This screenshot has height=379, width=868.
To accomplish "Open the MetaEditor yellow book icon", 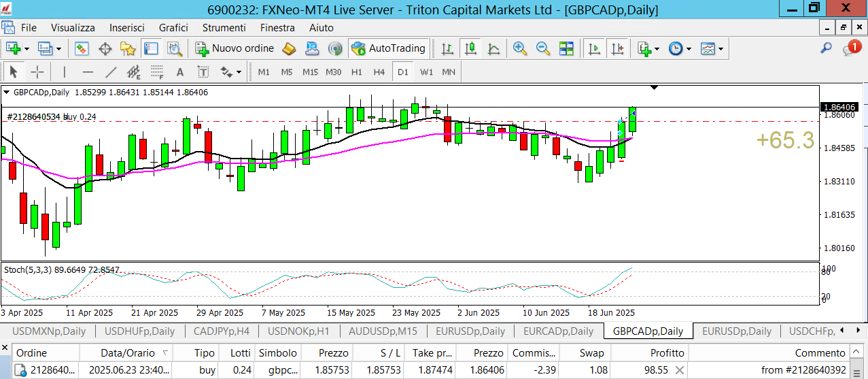I will [x=289, y=48].
